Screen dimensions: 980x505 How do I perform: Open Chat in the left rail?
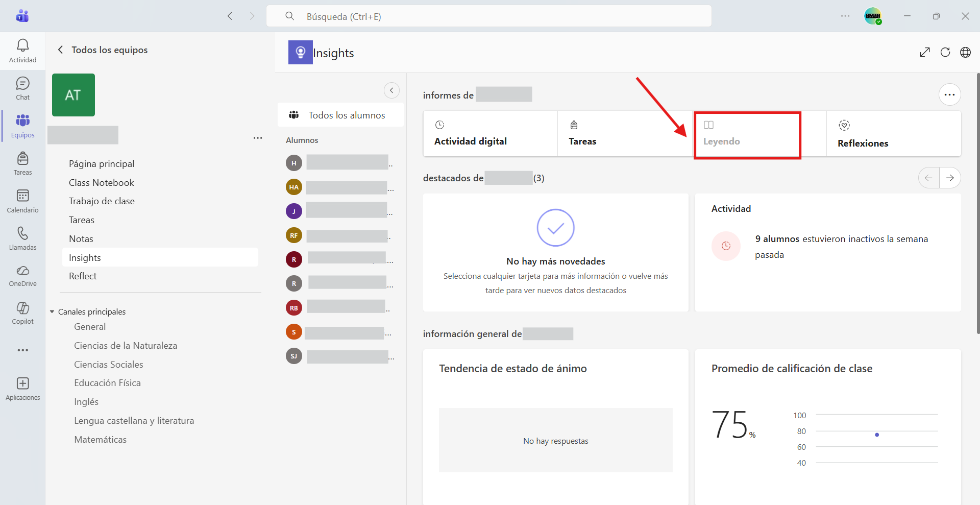(22, 88)
